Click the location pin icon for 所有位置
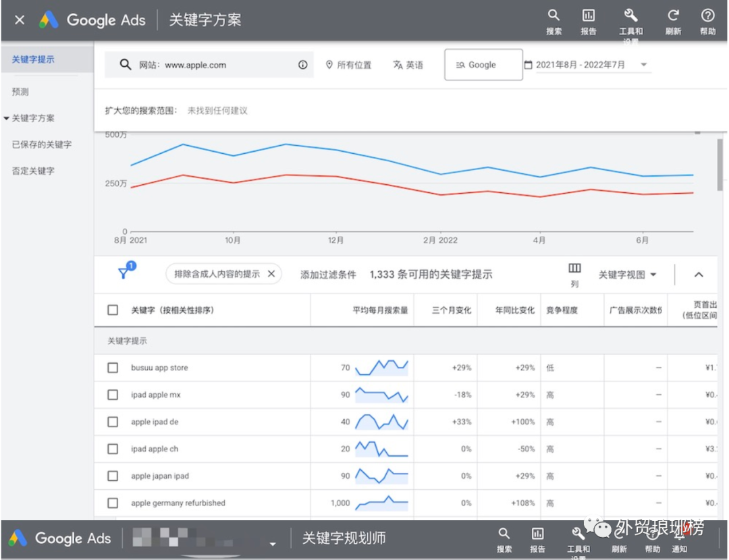The image size is (729, 560). pos(329,65)
